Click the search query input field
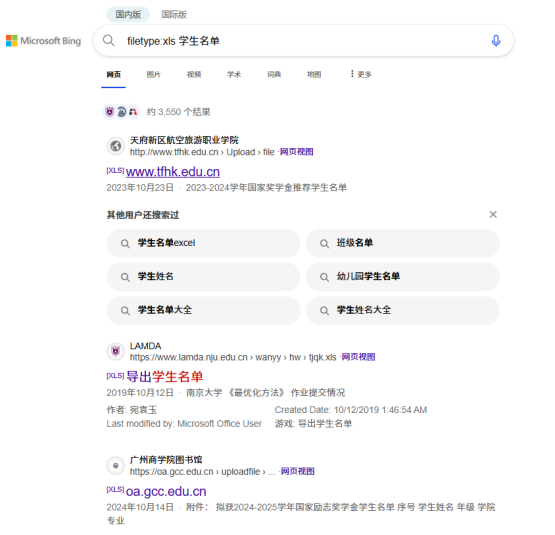This screenshot has height=535, width=555. pos(304,41)
